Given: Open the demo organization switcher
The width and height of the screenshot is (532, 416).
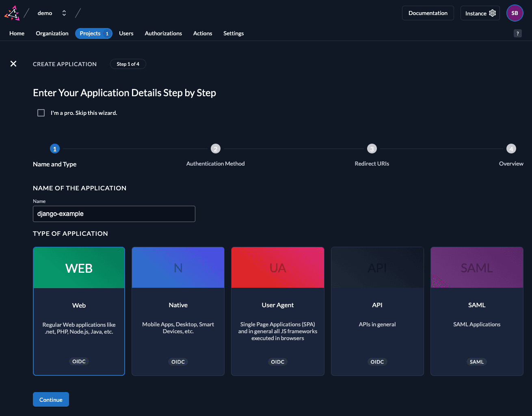Looking at the screenshot, I should click(x=64, y=13).
